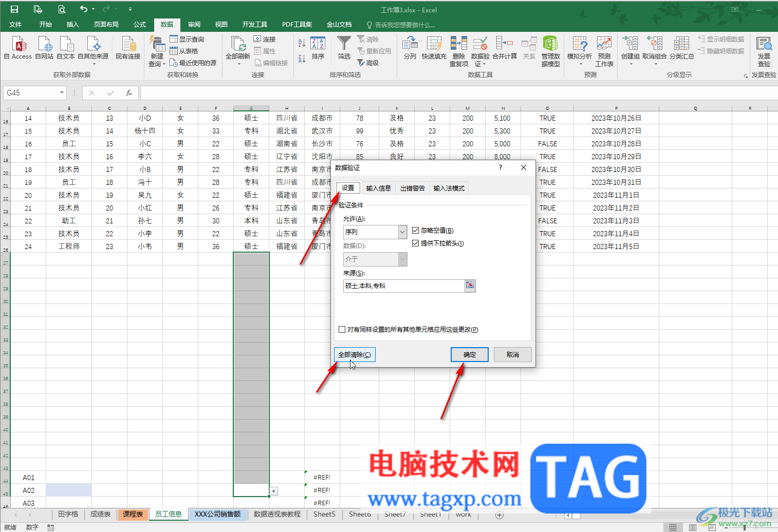Open the 排序 sort dialog

coord(318,48)
